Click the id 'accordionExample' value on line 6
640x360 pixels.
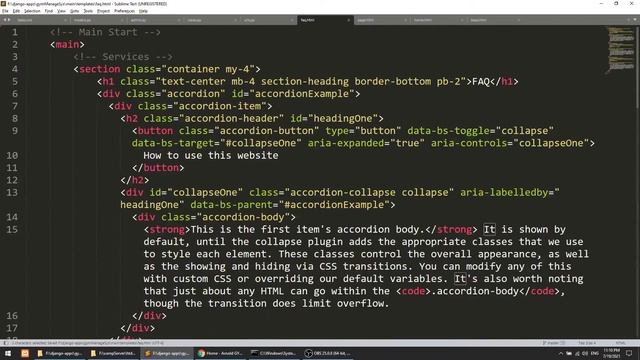click(302, 94)
